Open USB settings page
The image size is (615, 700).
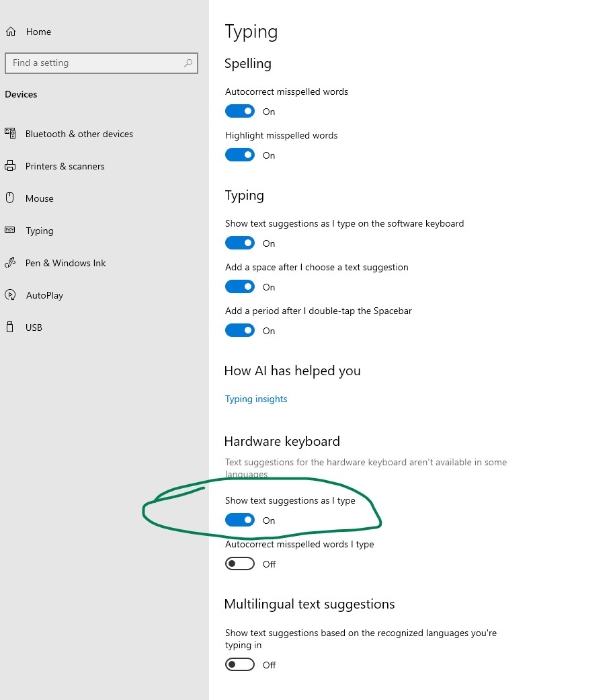34,327
